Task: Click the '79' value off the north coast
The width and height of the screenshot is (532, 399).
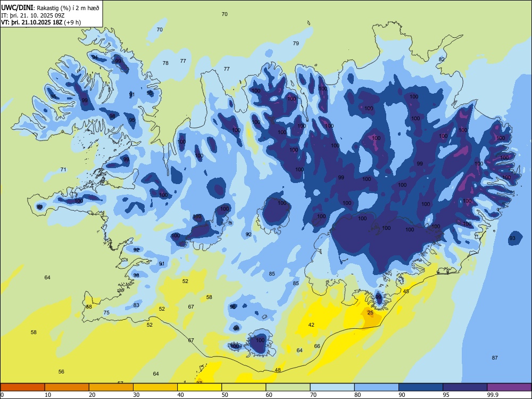Action: [x=296, y=43]
